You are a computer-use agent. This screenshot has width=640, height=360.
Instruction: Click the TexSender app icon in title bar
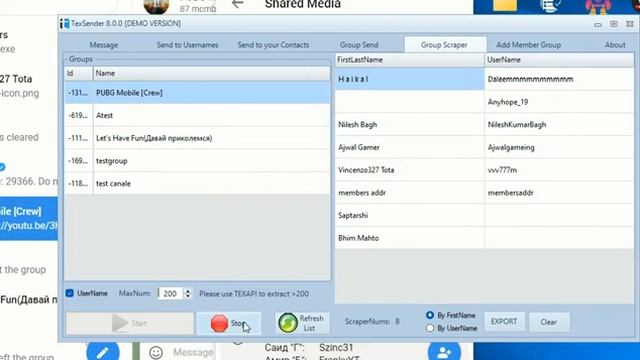(65, 24)
